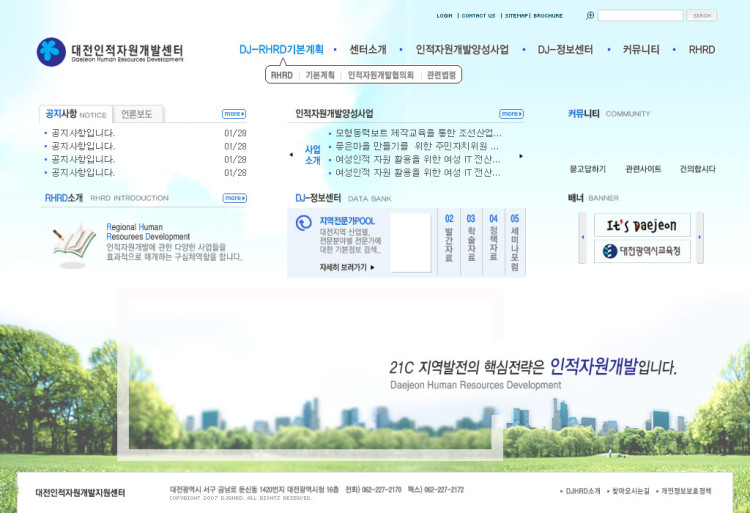750x513 pixels.
Task: Click more button next to RHRD소개
Action: click(234, 198)
